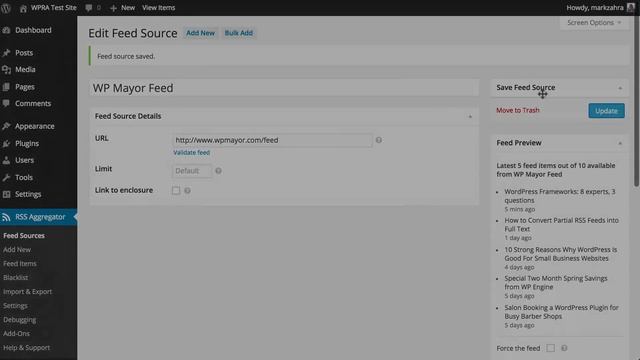Toggle the Force the feed checkbox

(x=551, y=348)
